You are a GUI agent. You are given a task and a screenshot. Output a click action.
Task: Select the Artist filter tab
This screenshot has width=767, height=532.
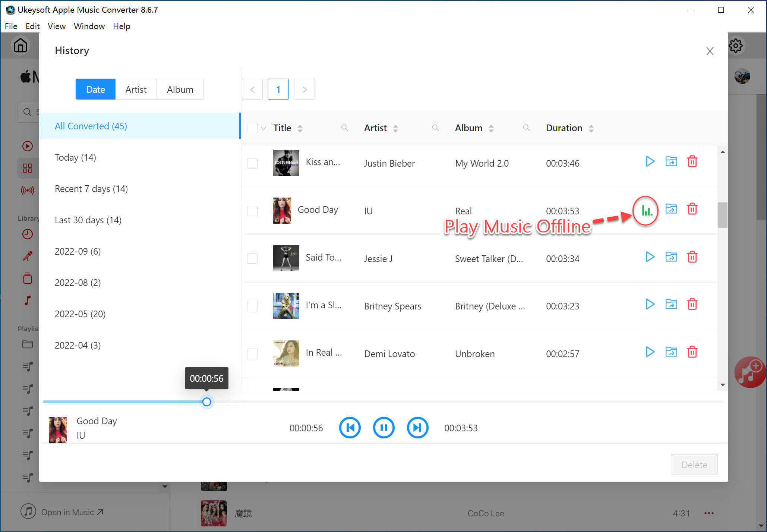[x=136, y=89]
